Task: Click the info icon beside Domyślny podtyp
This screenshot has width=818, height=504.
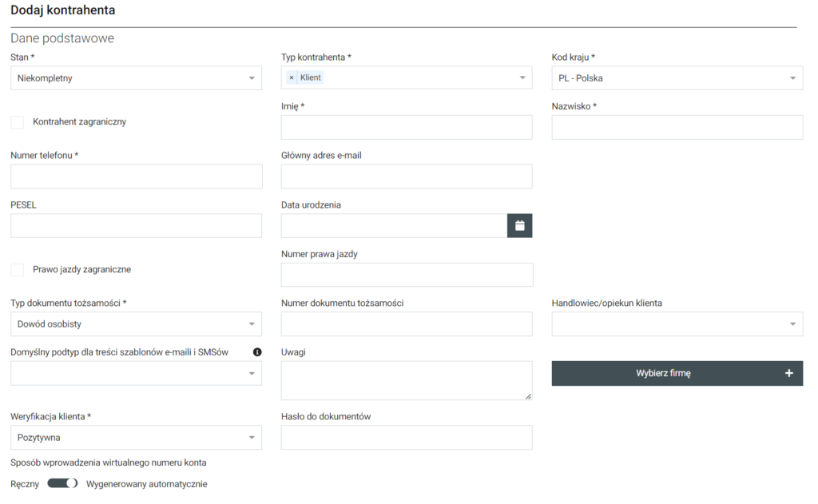Action: point(257,352)
